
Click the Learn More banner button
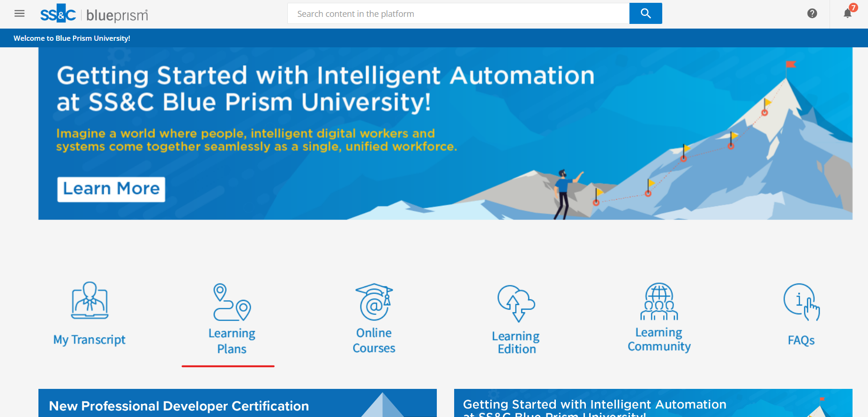[x=111, y=189]
